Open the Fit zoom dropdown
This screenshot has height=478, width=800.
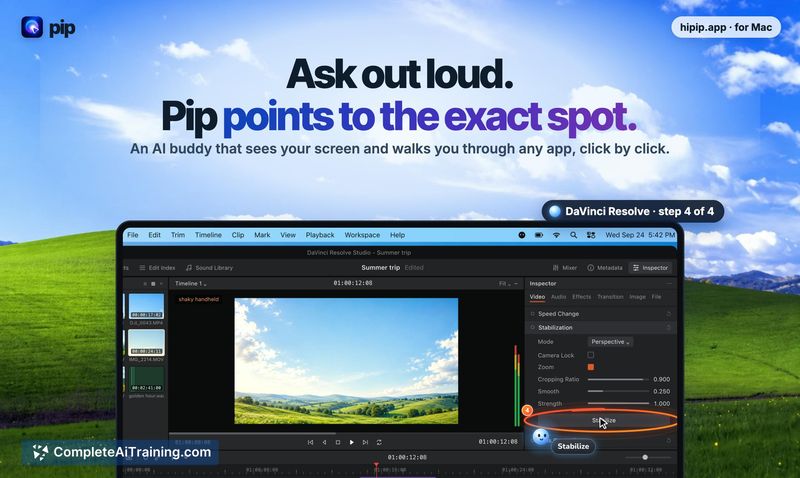(x=504, y=284)
